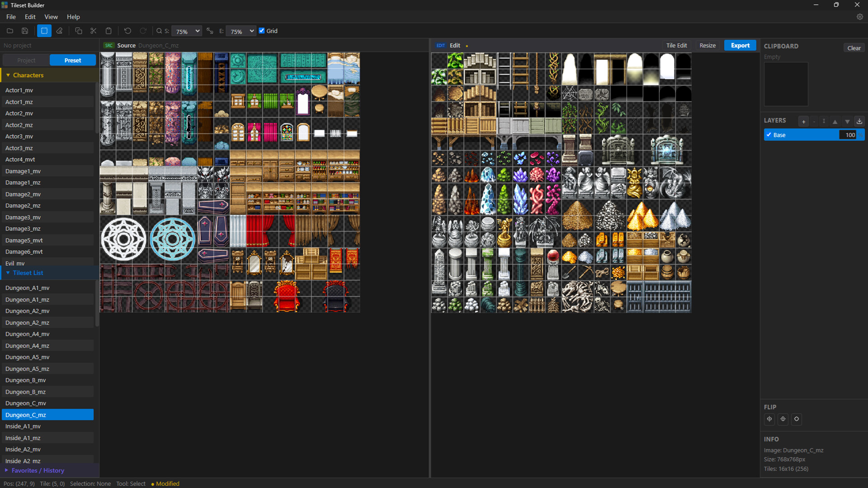Screen dimensions: 868x488
Task: Rename the layer with the text cursor icon
Action: tap(824, 121)
